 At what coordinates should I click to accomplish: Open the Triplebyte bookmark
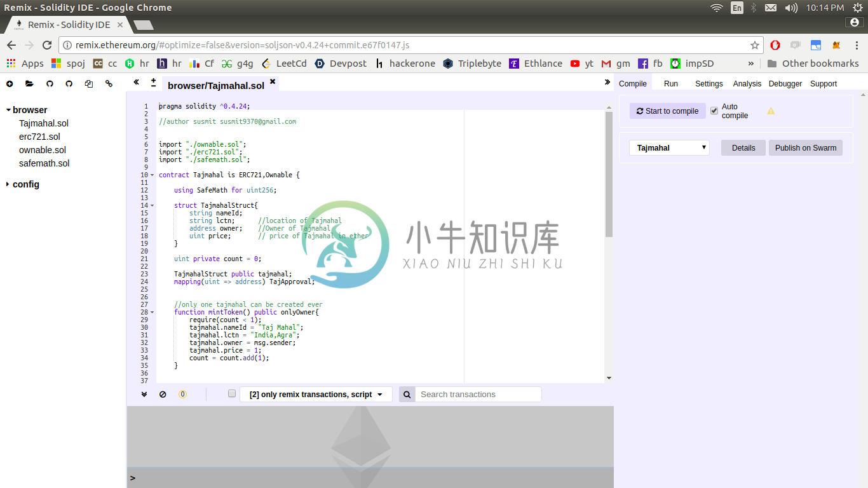472,64
